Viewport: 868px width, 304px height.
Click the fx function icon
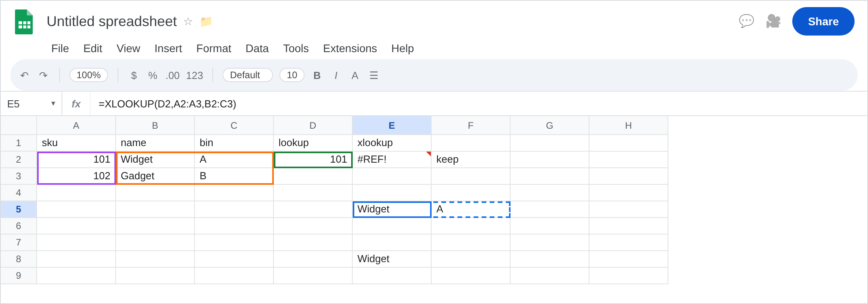point(76,104)
